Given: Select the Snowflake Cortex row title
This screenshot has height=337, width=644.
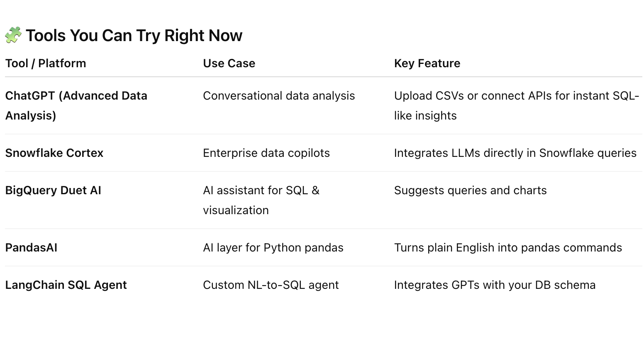Looking at the screenshot, I should (x=54, y=153).
